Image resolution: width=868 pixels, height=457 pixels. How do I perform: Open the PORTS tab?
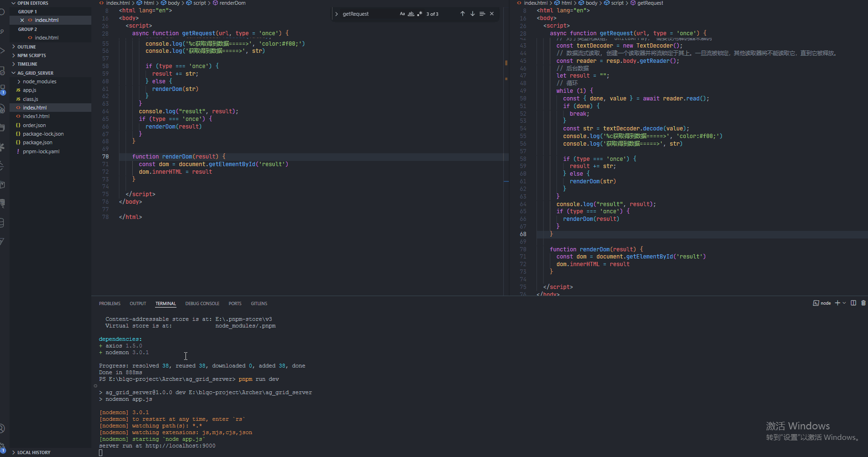235,303
